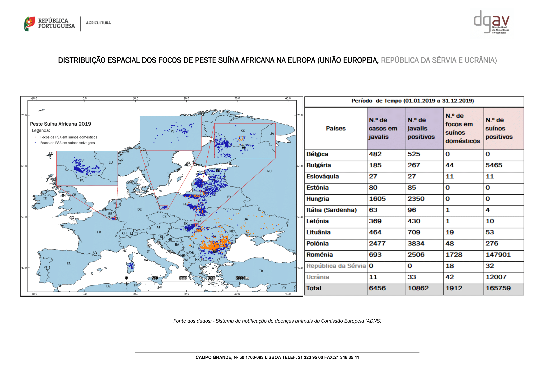Click the map title 'Peste Suína Africana 2019'
Viewport: 555px width, 392px height.
[x=61, y=124]
